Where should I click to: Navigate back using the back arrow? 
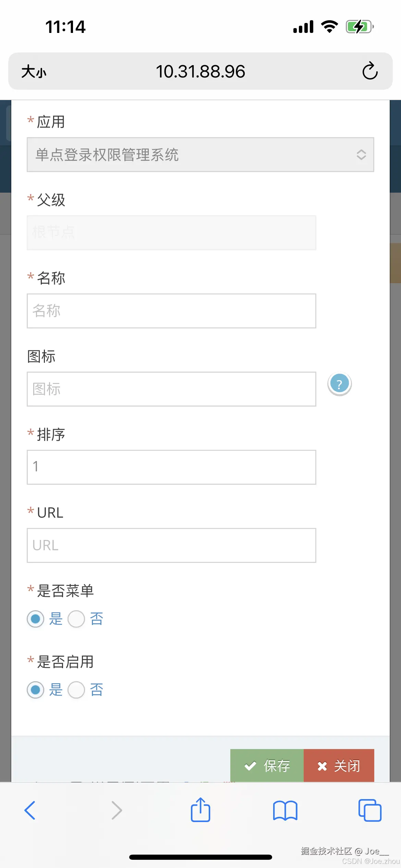click(x=30, y=810)
